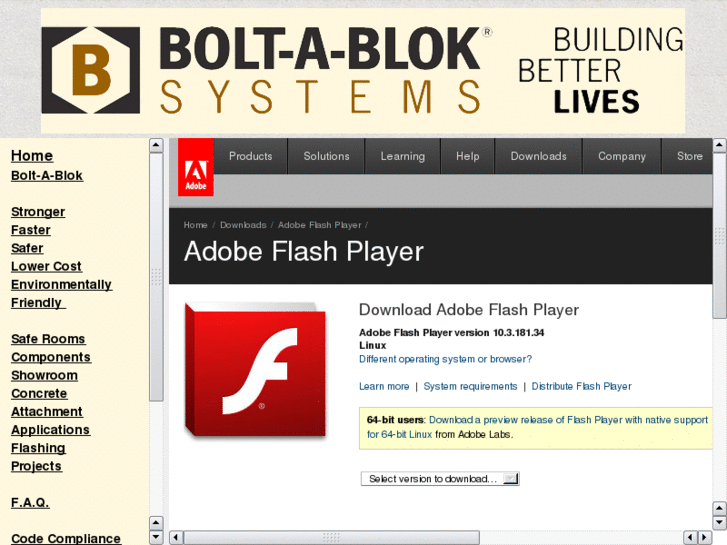
Task: Open the Help menu
Action: [x=467, y=156]
